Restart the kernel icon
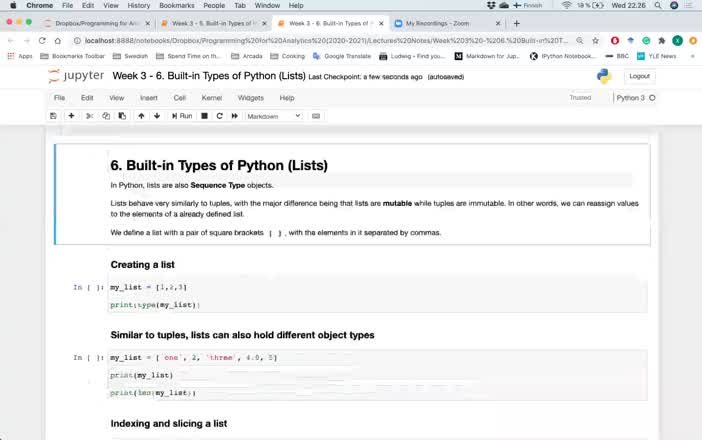The width and height of the screenshot is (702, 440). tap(219, 116)
